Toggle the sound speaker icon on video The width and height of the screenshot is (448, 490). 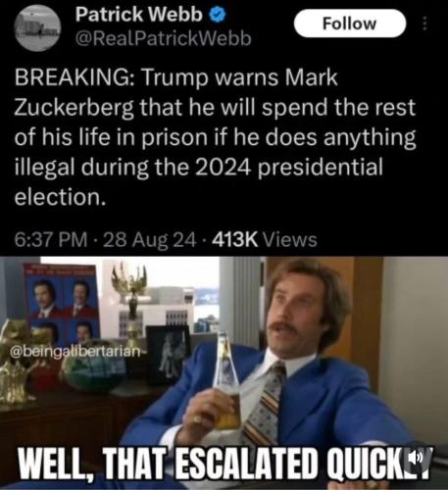click(419, 457)
